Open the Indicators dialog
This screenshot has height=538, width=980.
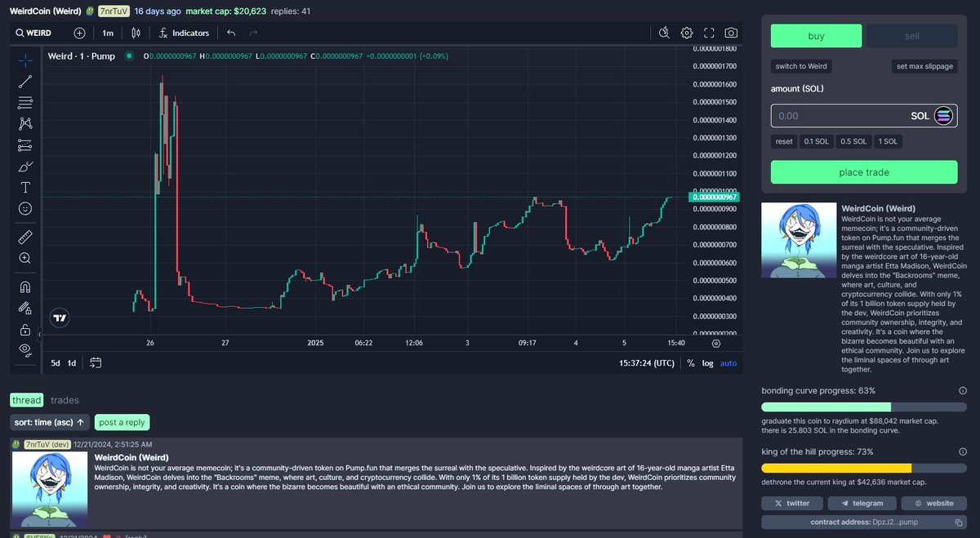(185, 33)
